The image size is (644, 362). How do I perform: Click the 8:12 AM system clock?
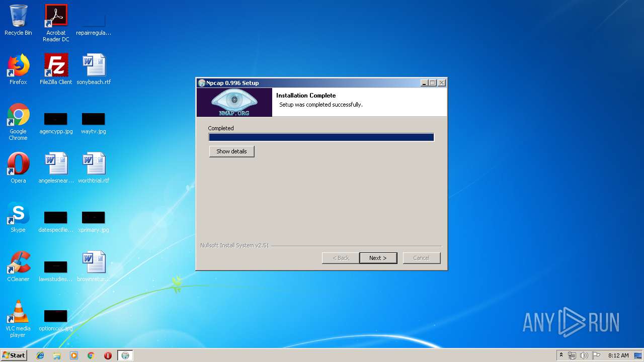pyautogui.click(x=618, y=355)
